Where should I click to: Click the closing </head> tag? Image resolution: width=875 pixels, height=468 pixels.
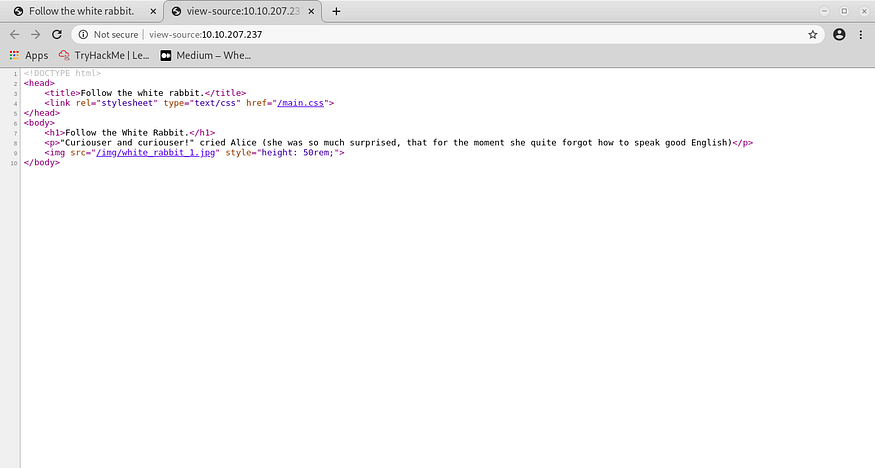pyautogui.click(x=41, y=113)
